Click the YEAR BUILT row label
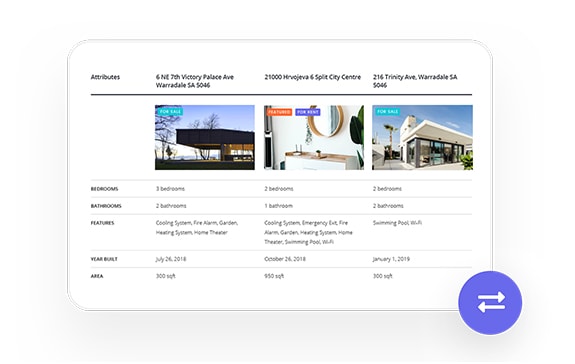 coord(104,259)
